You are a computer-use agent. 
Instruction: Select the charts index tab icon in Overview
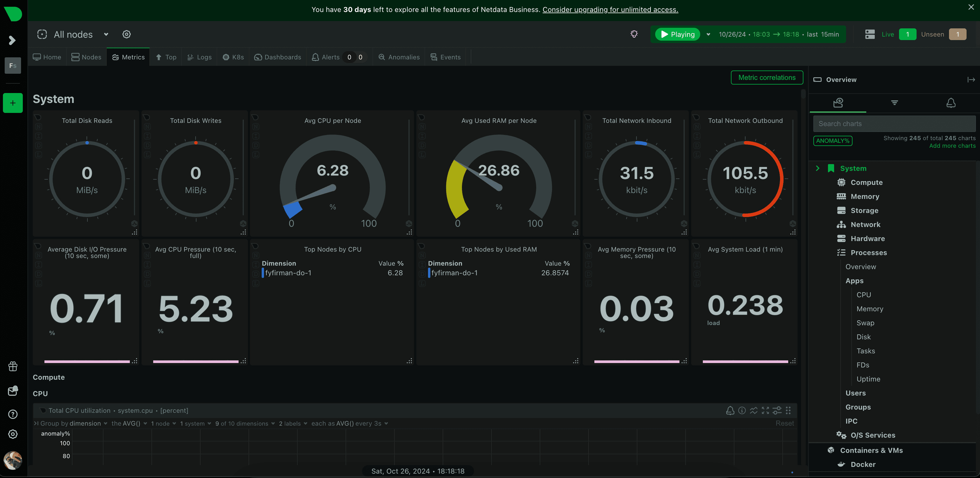pos(838,103)
